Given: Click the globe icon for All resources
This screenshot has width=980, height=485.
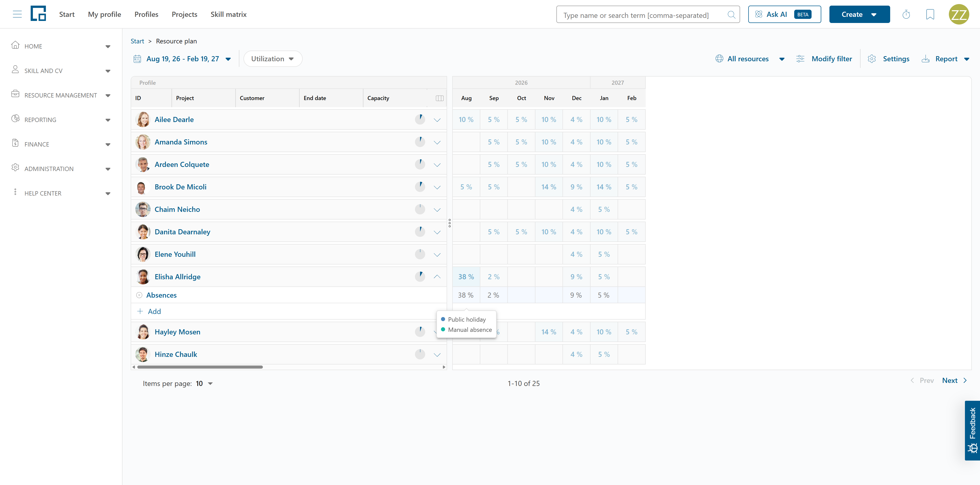Looking at the screenshot, I should click(x=719, y=58).
